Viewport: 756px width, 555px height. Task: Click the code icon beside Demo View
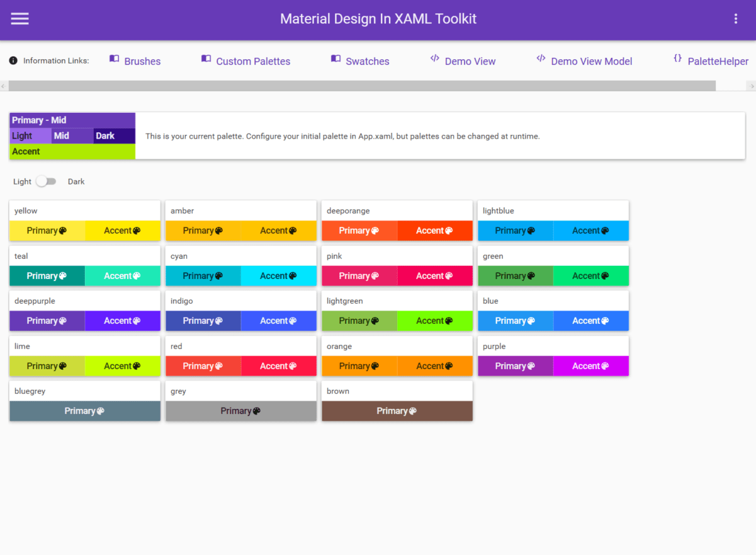(x=435, y=58)
